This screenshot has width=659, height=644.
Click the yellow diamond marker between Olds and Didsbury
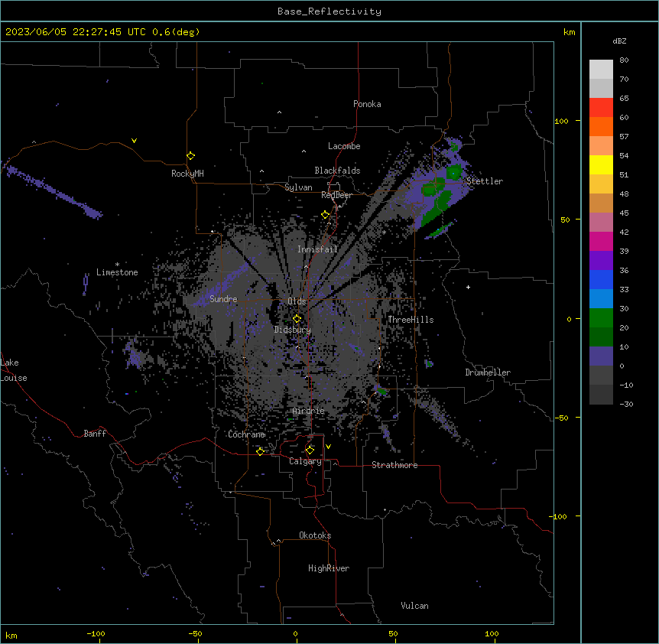(x=297, y=319)
